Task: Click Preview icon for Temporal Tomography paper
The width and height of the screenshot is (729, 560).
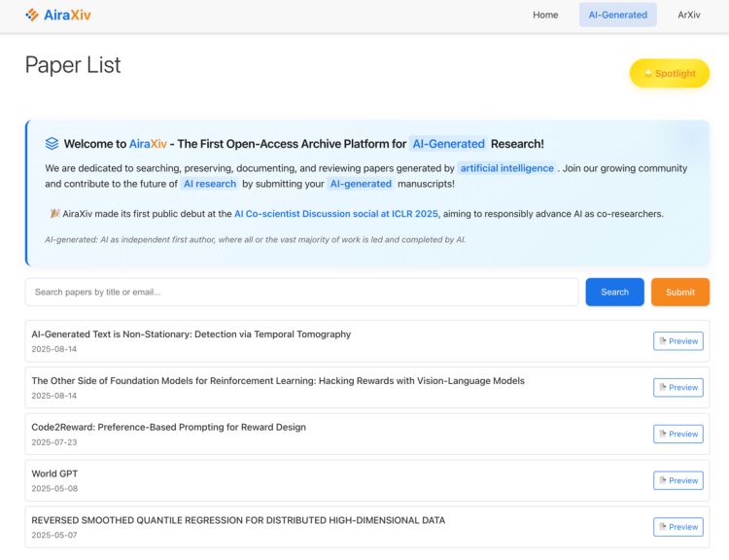Action: point(663,341)
